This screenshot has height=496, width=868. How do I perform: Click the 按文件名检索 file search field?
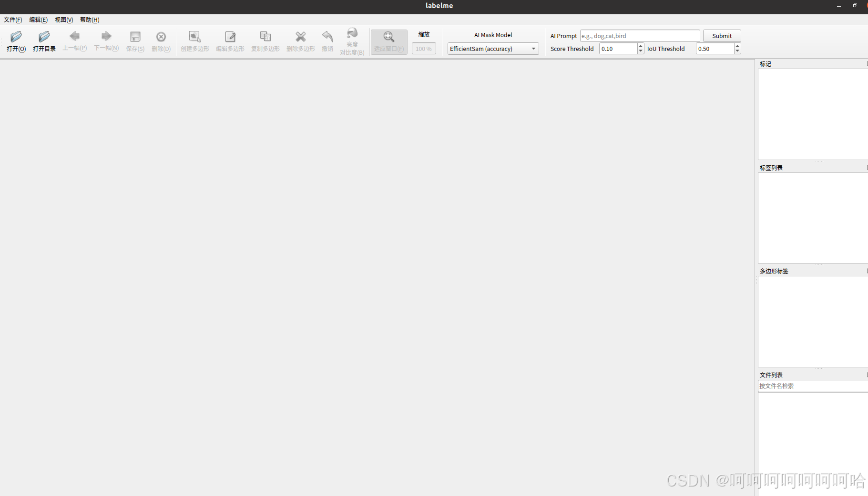813,386
